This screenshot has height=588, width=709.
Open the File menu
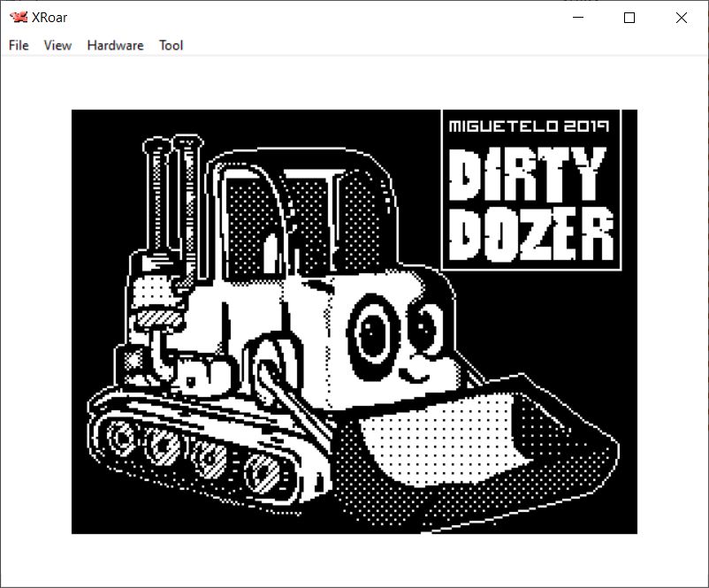[19, 45]
